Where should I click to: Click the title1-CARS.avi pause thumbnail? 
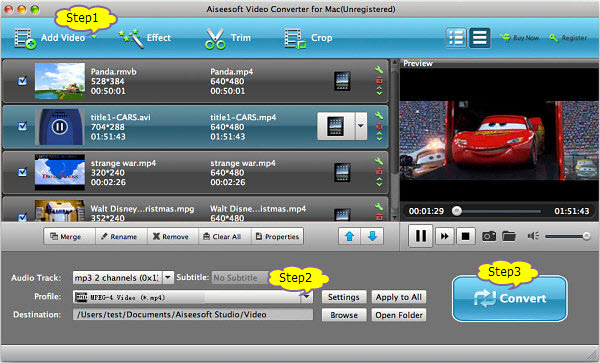(x=60, y=127)
